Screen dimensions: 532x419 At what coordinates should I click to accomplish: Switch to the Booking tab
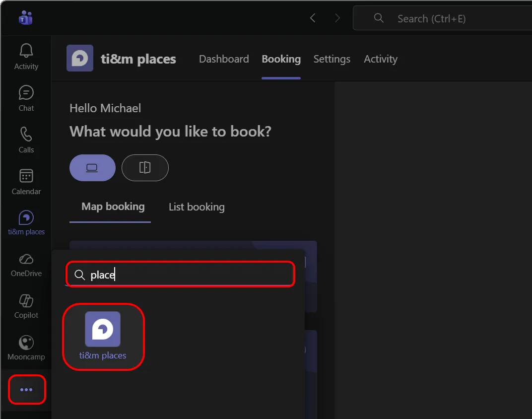pyautogui.click(x=281, y=59)
